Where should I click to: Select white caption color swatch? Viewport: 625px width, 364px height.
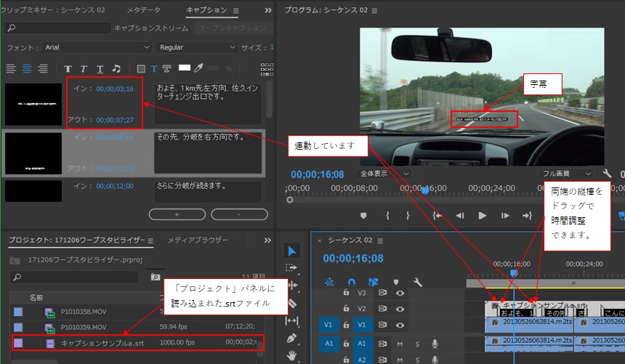click(184, 68)
